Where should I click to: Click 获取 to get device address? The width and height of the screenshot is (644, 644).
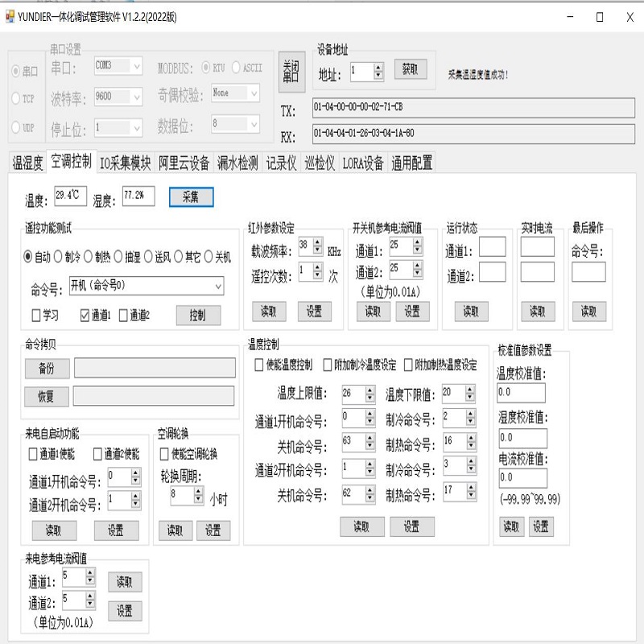pos(411,69)
